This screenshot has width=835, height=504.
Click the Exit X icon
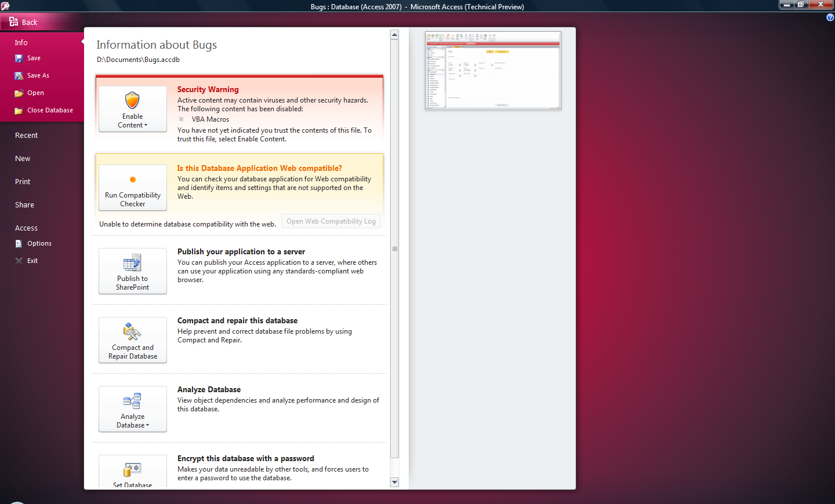click(x=19, y=261)
